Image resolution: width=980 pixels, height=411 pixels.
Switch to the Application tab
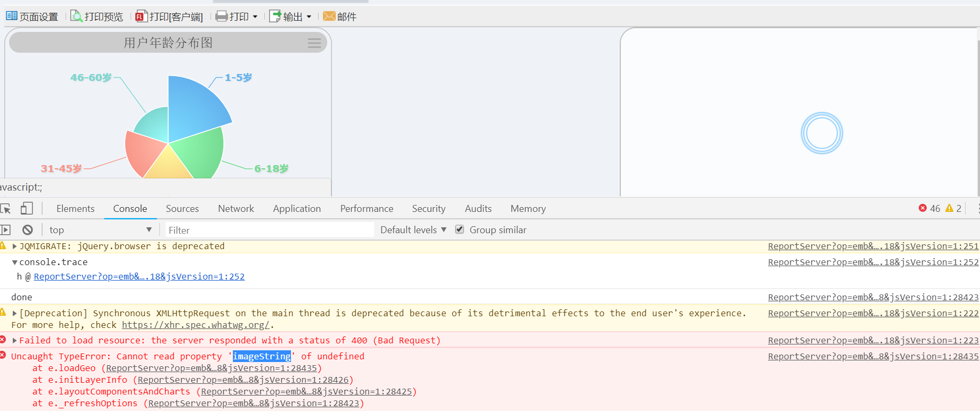297,209
